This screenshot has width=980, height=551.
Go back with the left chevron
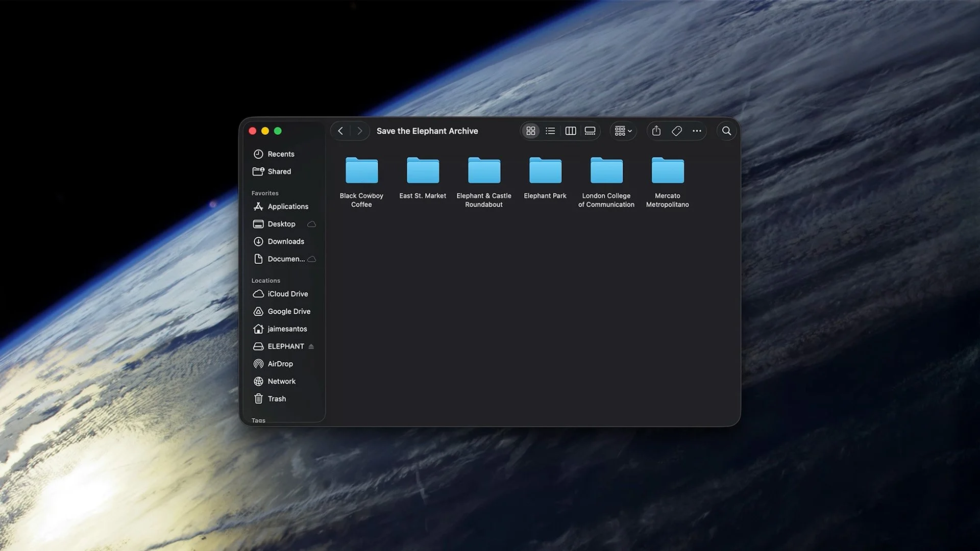pos(340,131)
